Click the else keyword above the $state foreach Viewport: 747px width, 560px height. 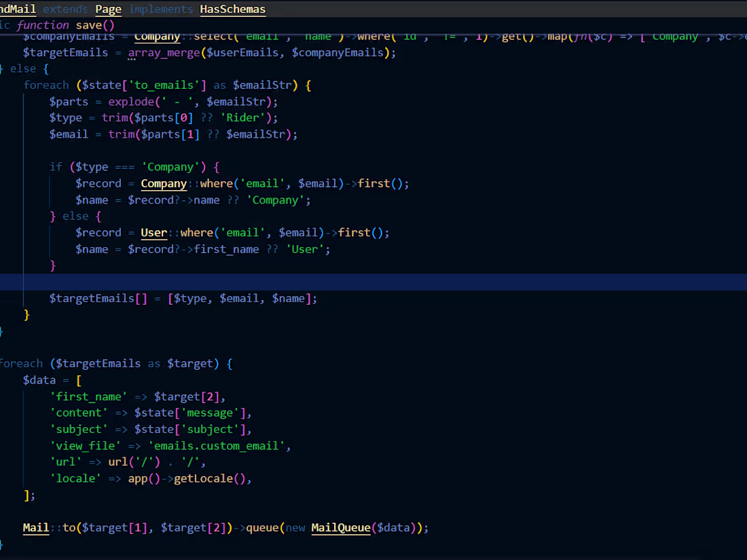(x=23, y=69)
